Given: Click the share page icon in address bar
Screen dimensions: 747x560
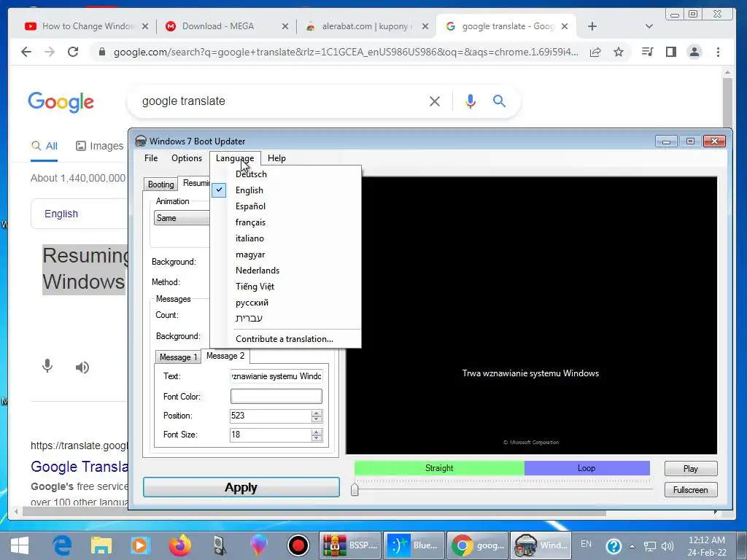Looking at the screenshot, I should 595,52.
